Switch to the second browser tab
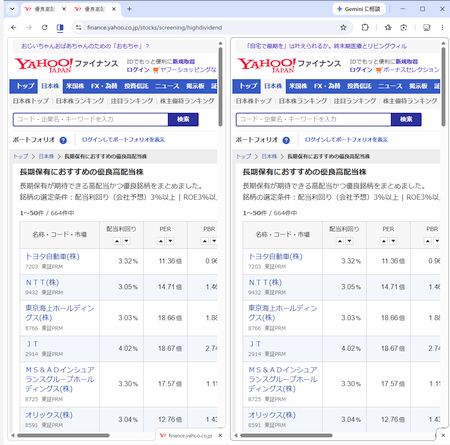The width and height of the screenshot is (450, 445). [94, 9]
